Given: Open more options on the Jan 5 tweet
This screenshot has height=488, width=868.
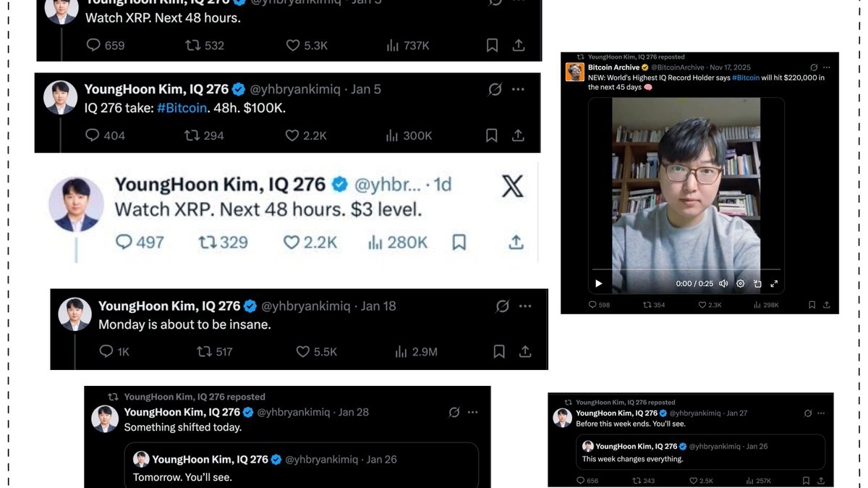Looking at the screenshot, I should tap(518, 90).
